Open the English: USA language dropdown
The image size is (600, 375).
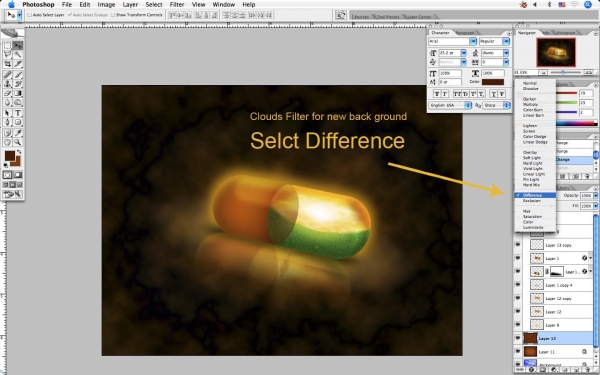pos(450,105)
